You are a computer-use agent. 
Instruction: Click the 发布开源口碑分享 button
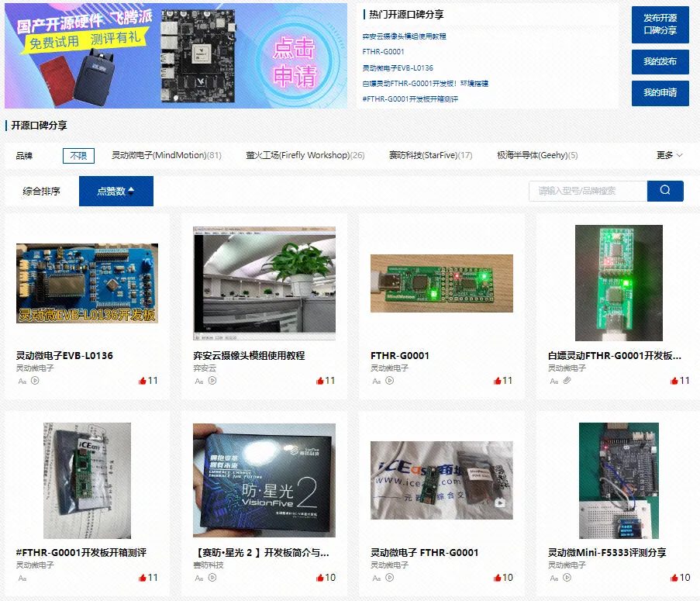point(660,25)
